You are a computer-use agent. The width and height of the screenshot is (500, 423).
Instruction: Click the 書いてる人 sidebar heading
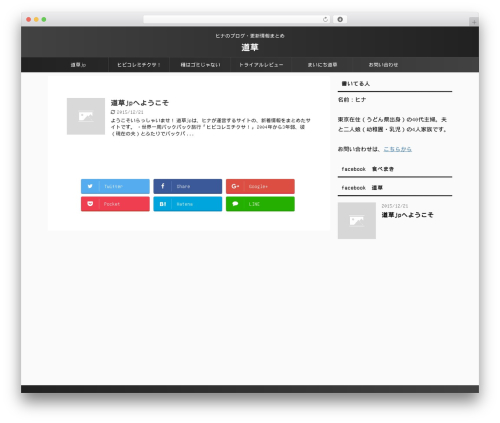(356, 84)
